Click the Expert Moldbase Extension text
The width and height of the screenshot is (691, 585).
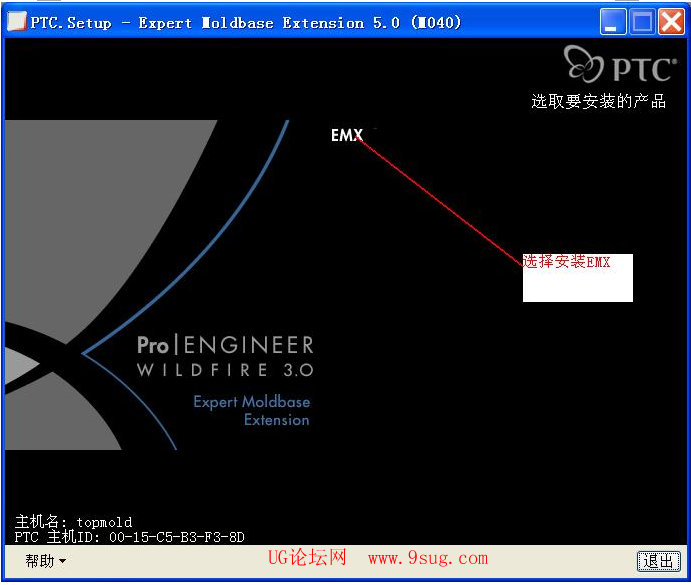(252, 410)
